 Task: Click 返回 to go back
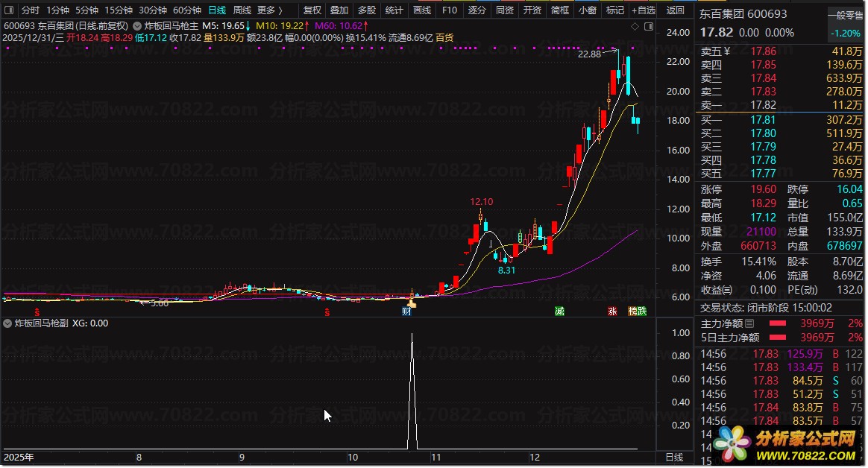point(675,10)
